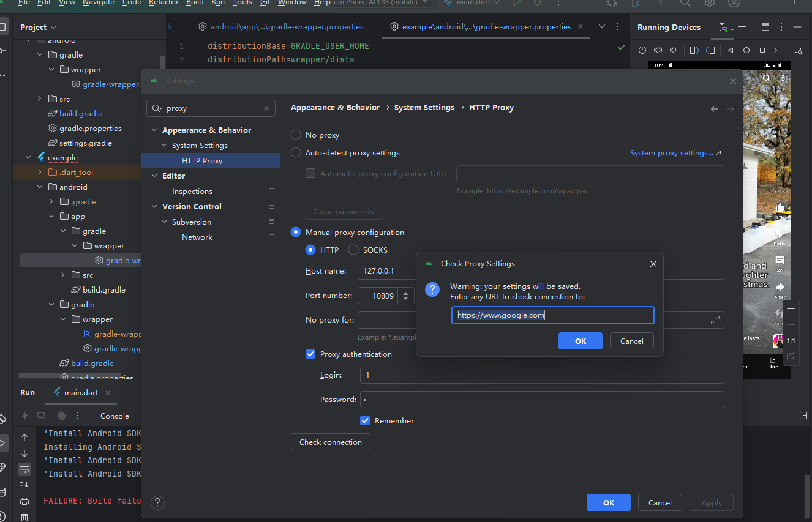
Task: Clear the Run console output
Action: [x=24, y=516]
